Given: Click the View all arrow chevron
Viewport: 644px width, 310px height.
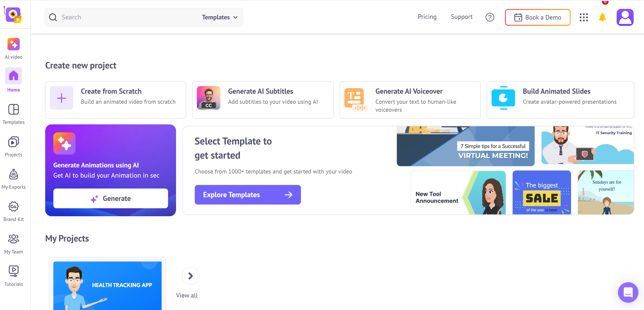Looking at the screenshot, I should coord(190,276).
